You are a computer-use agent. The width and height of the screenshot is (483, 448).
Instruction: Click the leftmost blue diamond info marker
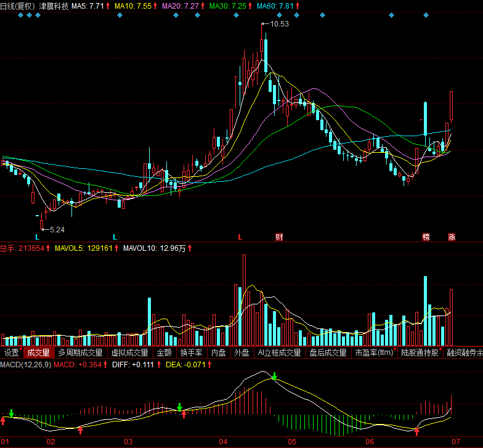click(x=20, y=15)
